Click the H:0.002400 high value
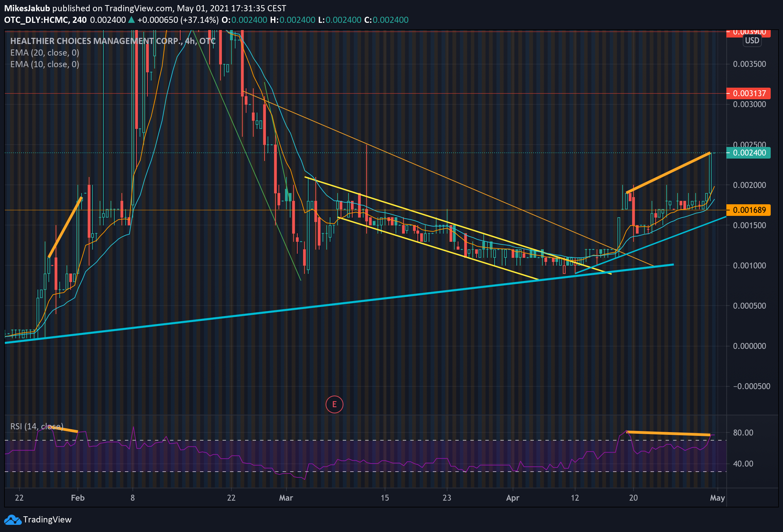 293,20
